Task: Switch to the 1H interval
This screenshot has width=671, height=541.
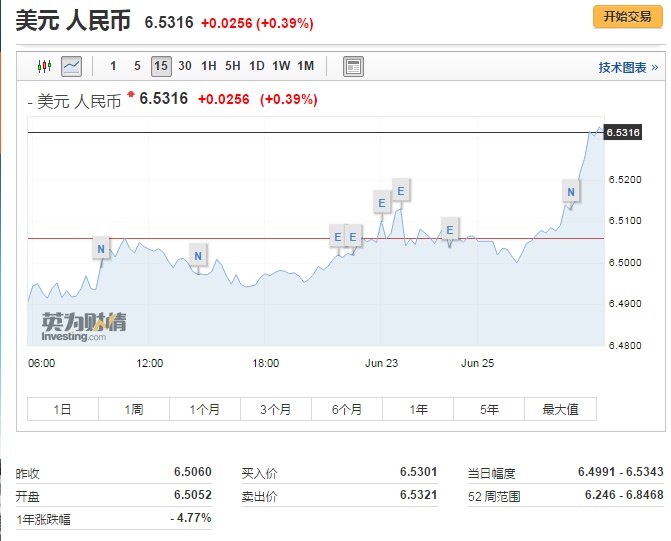Action: [x=208, y=66]
